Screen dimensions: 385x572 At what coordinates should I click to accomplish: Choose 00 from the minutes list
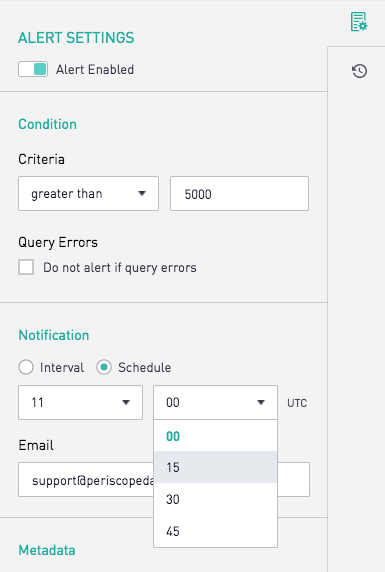[215, 436]
